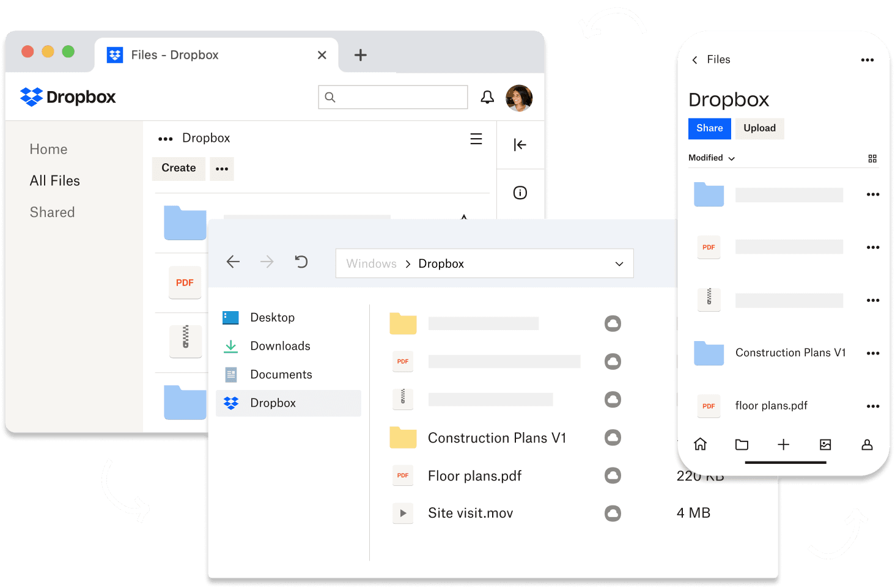Image resolution: width=895 pixels, height=588 pixels.
Task: Open options for the first mobile folder row
Action: click(x=873, y=194)
